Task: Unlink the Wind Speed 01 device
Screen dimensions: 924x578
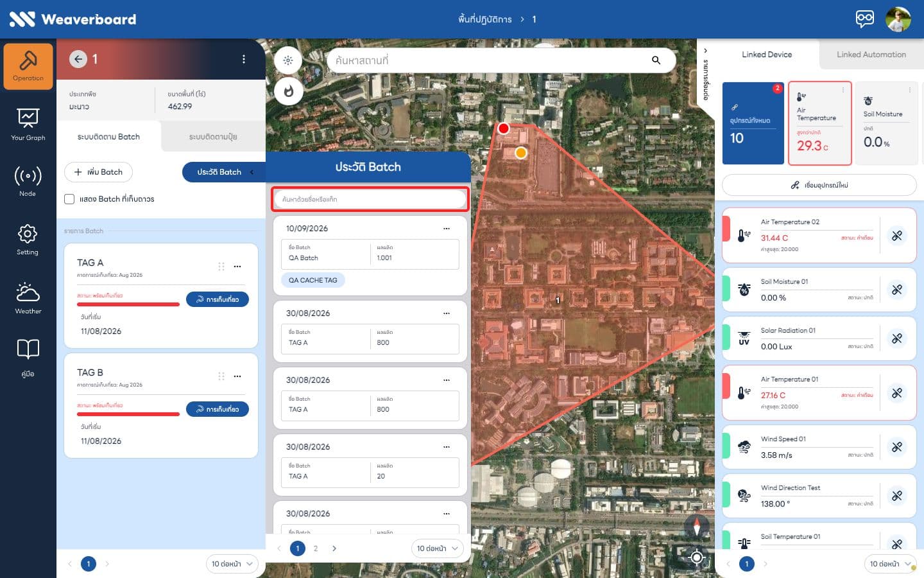Action: (x=897, y=447)
